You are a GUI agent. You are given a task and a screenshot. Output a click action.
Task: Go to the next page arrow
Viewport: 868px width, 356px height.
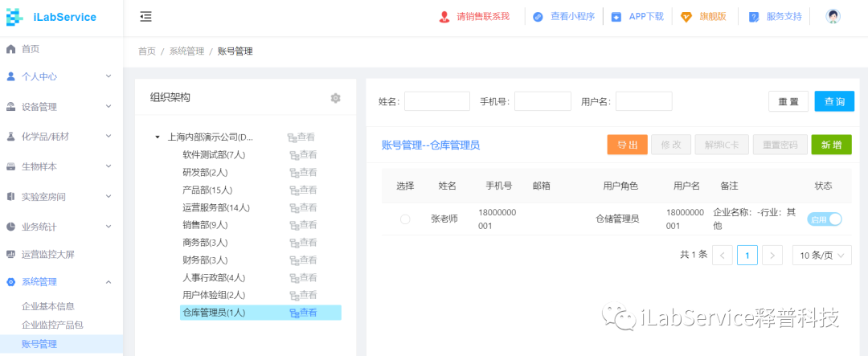[x=772, y=256]
